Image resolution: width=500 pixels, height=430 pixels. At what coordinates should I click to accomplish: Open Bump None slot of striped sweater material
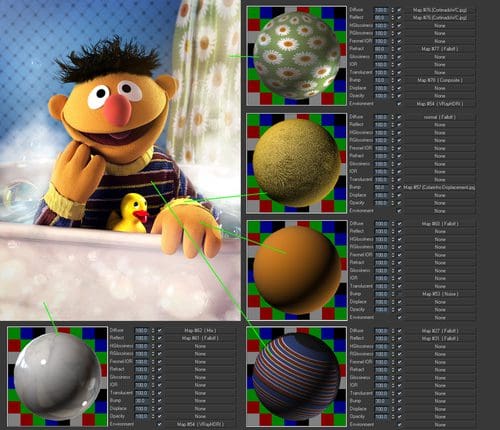[440, 401]
